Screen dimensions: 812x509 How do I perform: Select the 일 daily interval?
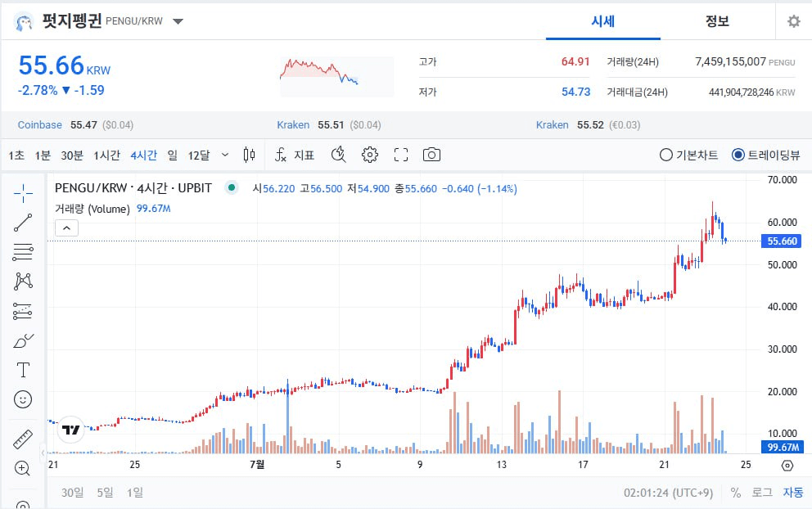pyautogui.click(x=173, y=155)
